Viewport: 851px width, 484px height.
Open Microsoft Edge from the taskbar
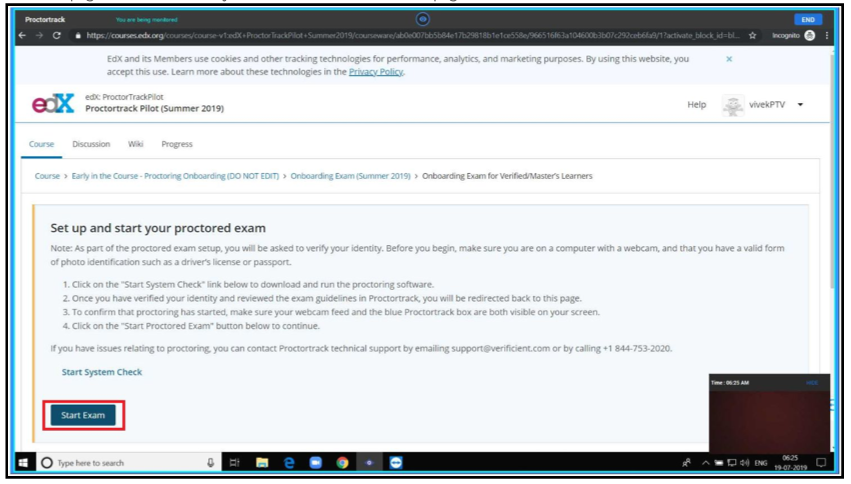(289, 463)
